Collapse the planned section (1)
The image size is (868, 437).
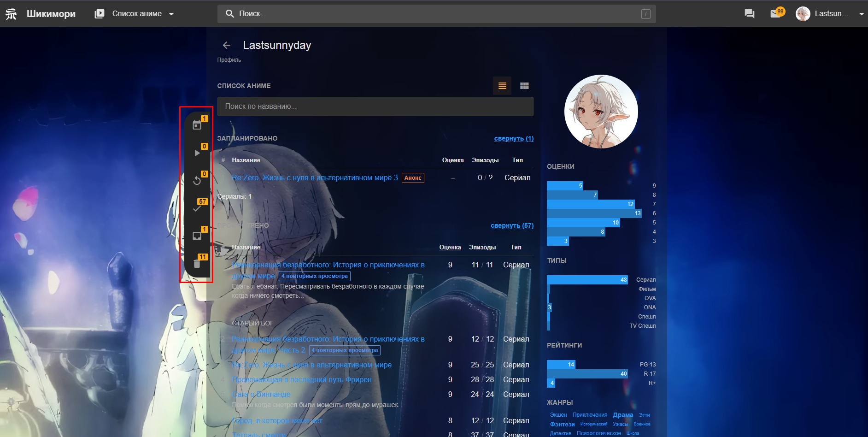point(514,138)
